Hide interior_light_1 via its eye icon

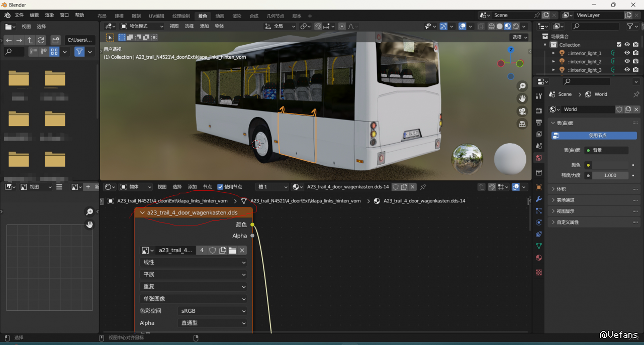pyautogui.click(x=627, y=53)
